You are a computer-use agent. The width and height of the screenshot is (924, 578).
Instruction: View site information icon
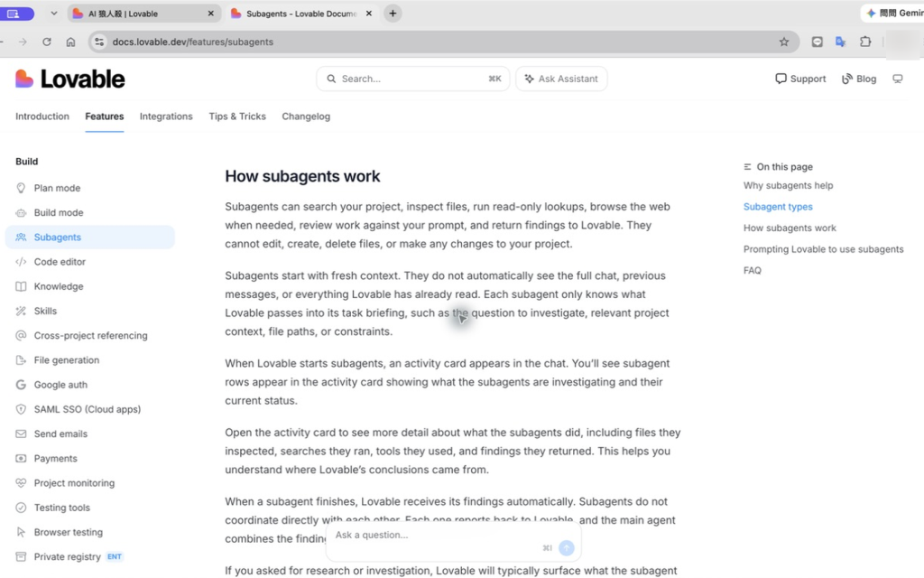pos(99,42)
